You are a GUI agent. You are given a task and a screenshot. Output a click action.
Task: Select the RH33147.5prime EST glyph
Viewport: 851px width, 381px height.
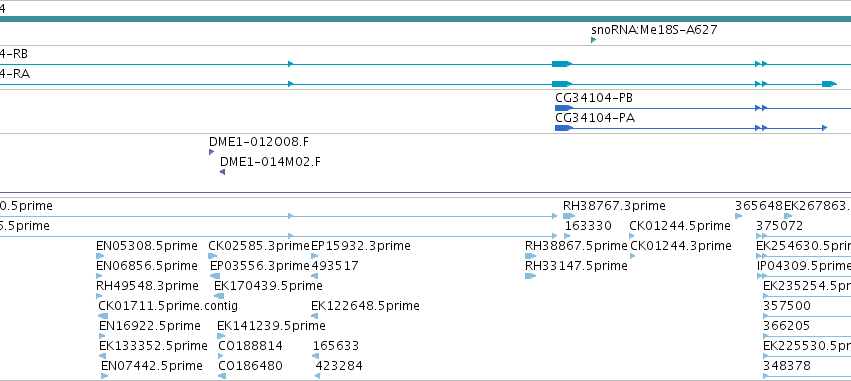coord(530,276)
